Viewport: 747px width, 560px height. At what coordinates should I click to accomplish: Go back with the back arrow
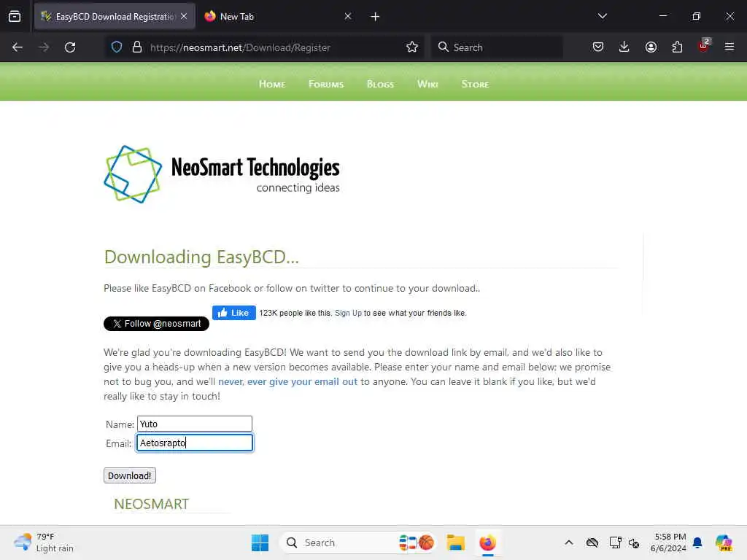tap(18, 47)
